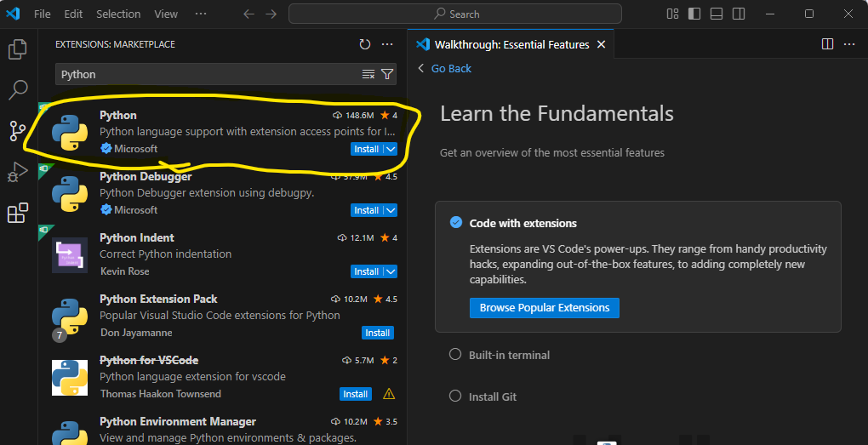Install the Microsoft Python extension
Screen dimensions: 868x445
pyautogui.click(x=367, y=149)
